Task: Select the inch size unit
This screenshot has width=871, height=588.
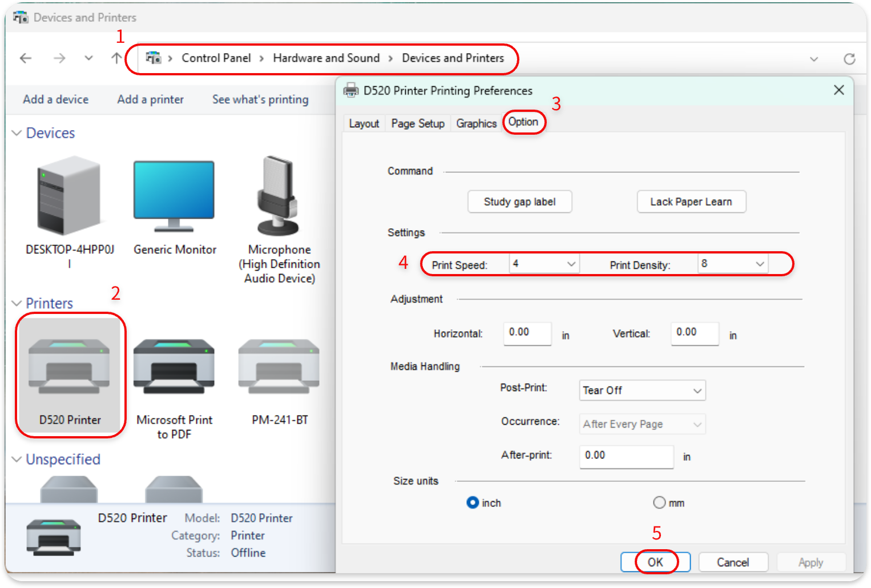Action: pyautogui.click(x=473, y=502)
